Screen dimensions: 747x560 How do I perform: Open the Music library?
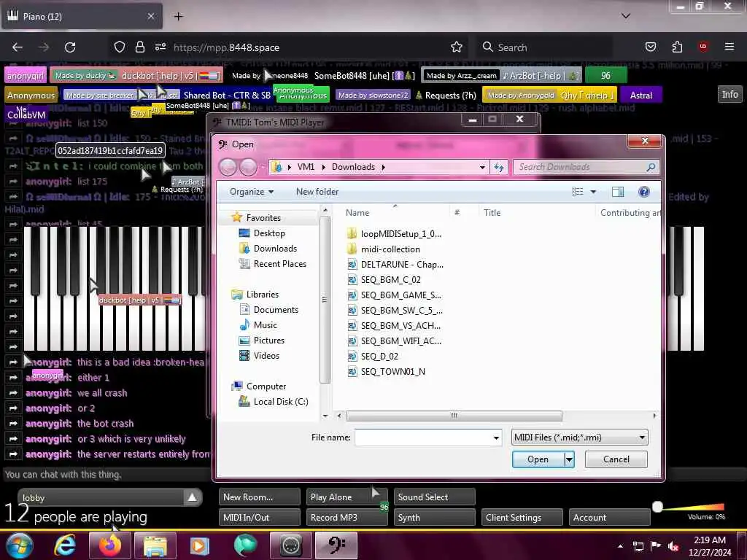coord(265,325)
